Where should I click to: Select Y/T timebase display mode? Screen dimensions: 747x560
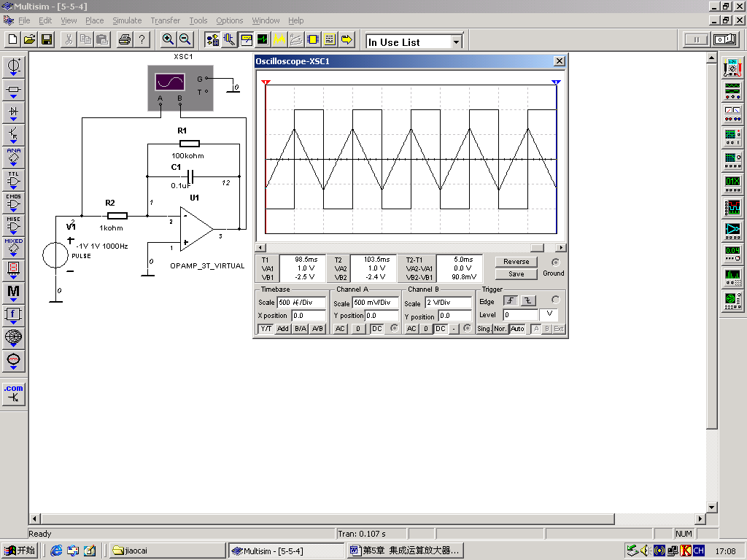point(266,329)
